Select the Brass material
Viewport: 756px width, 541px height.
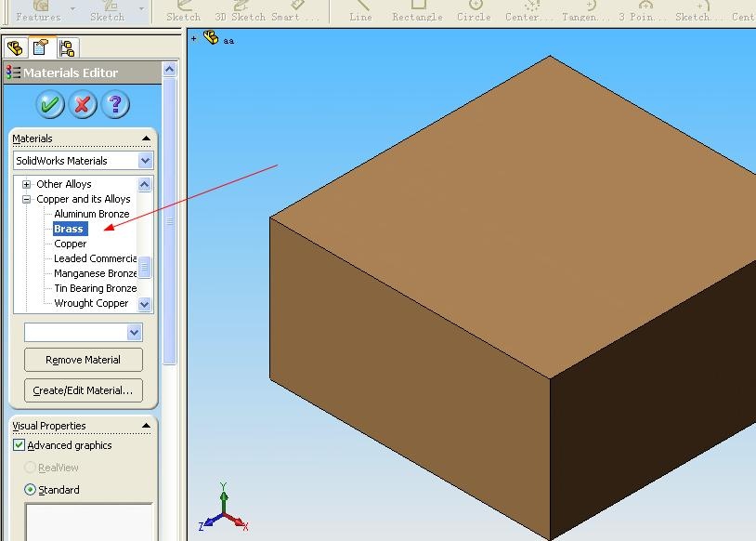tap(69, 229)
